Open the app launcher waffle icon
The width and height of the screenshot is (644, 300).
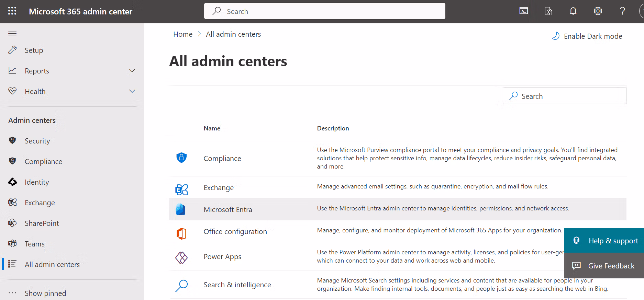tap(12, 11)
